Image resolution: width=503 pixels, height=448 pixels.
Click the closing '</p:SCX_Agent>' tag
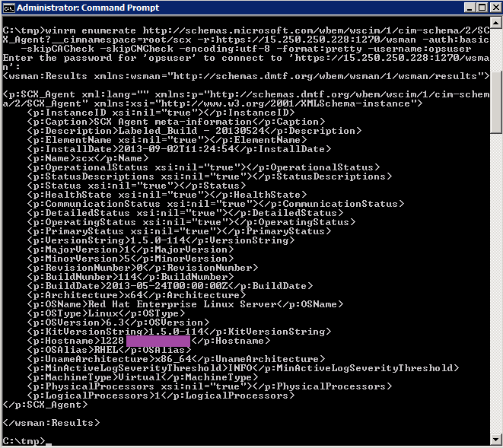[45, 405]
